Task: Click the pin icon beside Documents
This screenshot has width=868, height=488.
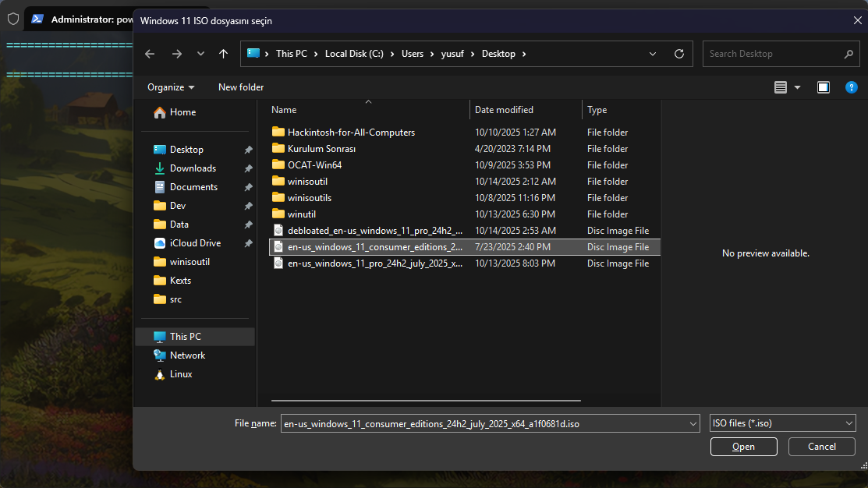Action: [x=249, y=188]
